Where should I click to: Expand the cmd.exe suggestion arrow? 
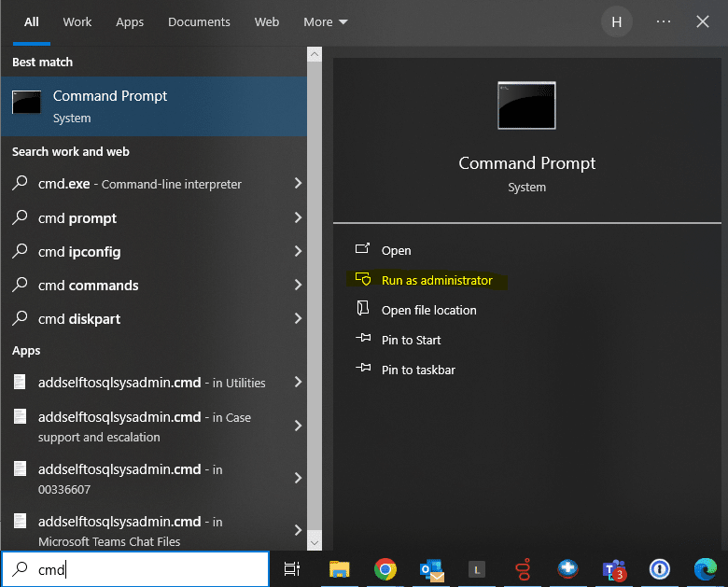click(298, 184)
